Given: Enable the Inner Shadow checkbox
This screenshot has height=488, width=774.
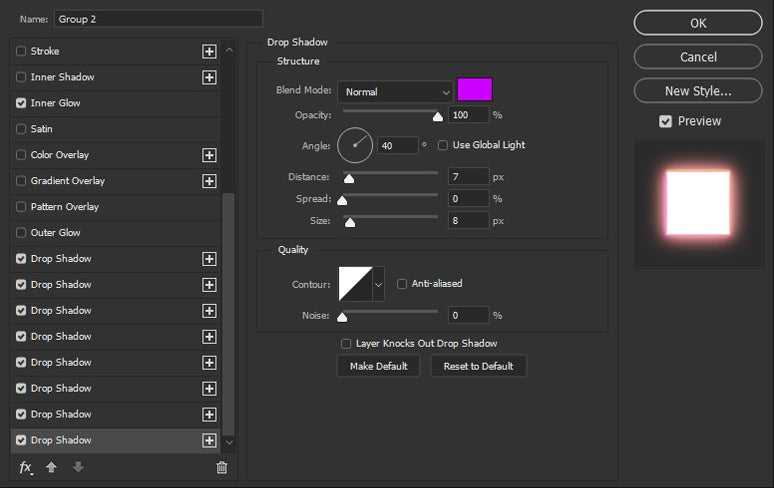Looking at the screenshot, I should [21, 77].
